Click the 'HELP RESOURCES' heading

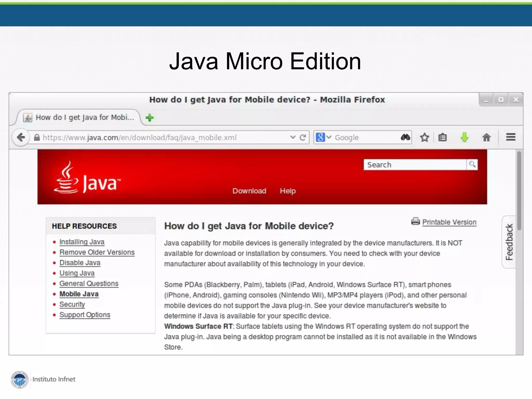84,226
